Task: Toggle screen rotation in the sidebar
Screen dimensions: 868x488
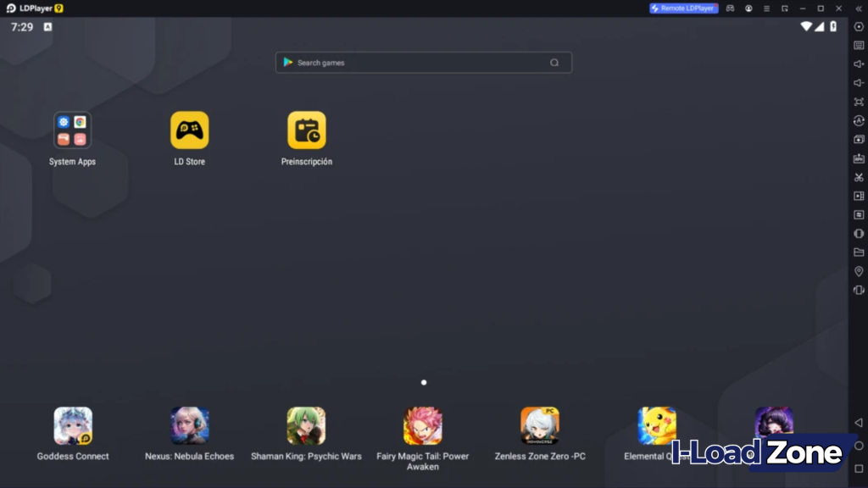Action: point(858,120)
